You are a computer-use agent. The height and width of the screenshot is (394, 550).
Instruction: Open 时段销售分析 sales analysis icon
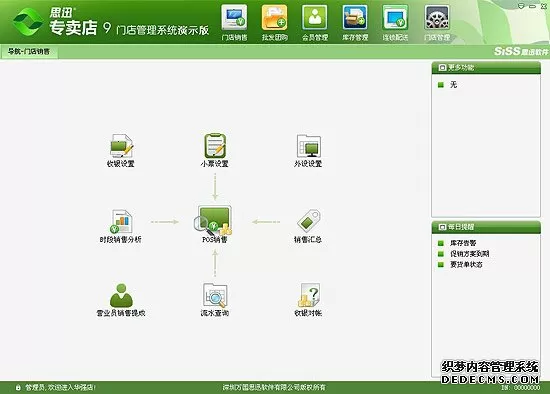pyautogui.click(x=121, y=226)
